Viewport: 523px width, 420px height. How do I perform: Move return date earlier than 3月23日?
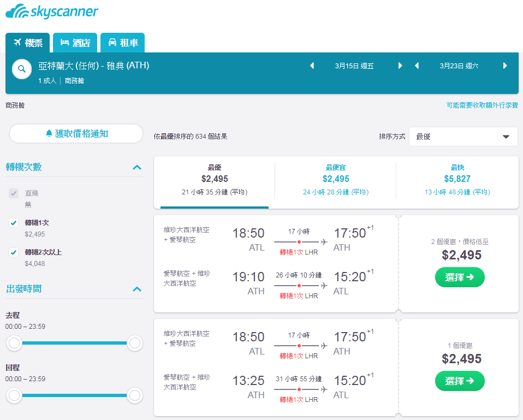click(417, 66)
